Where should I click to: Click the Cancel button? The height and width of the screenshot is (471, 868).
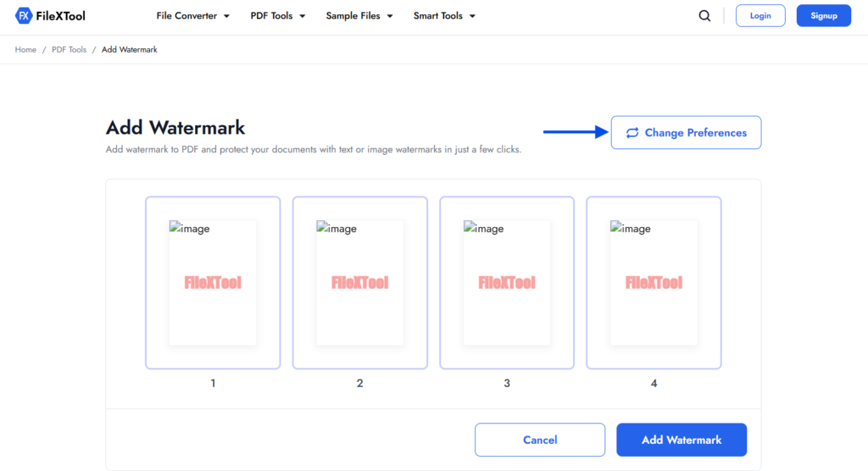[540, 440]
